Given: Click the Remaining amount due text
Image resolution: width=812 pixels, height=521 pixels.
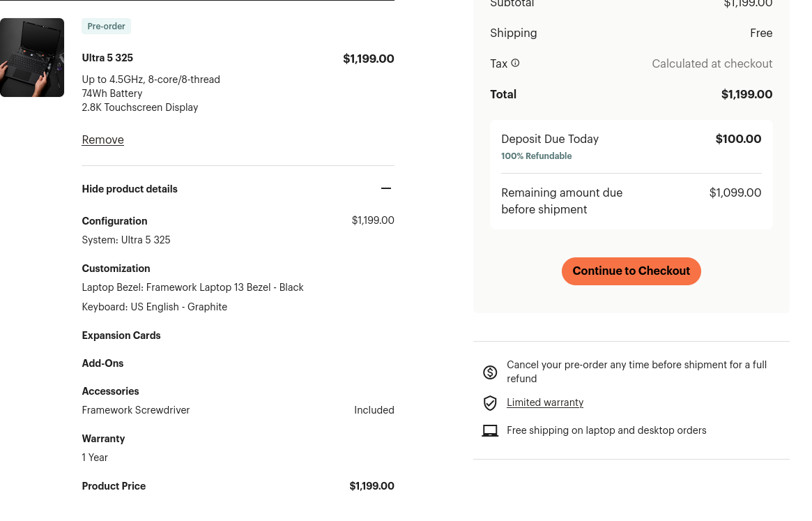Looking at the screenshot, I should click(x=562, y=201).
